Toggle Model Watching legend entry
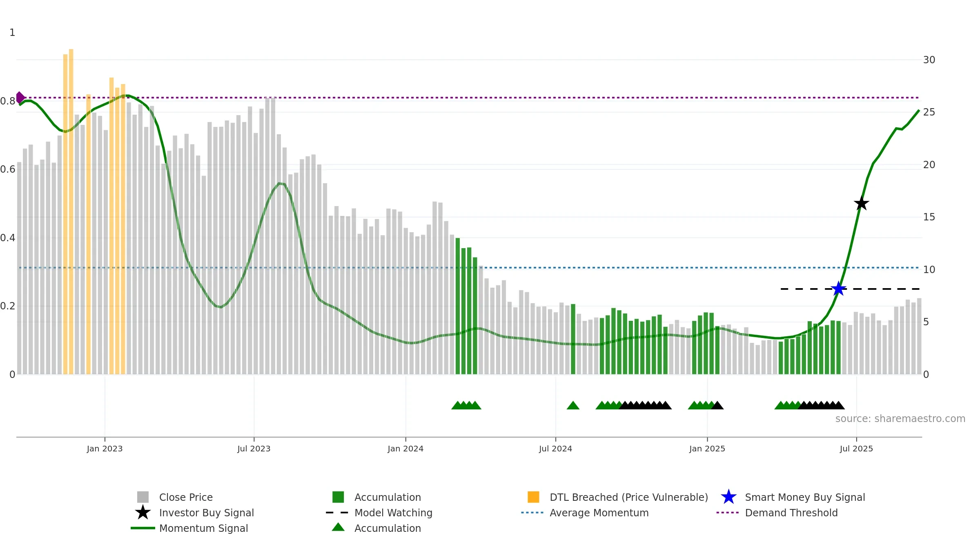The width and height of the screenshot is (980, 551). click(379, 513)
